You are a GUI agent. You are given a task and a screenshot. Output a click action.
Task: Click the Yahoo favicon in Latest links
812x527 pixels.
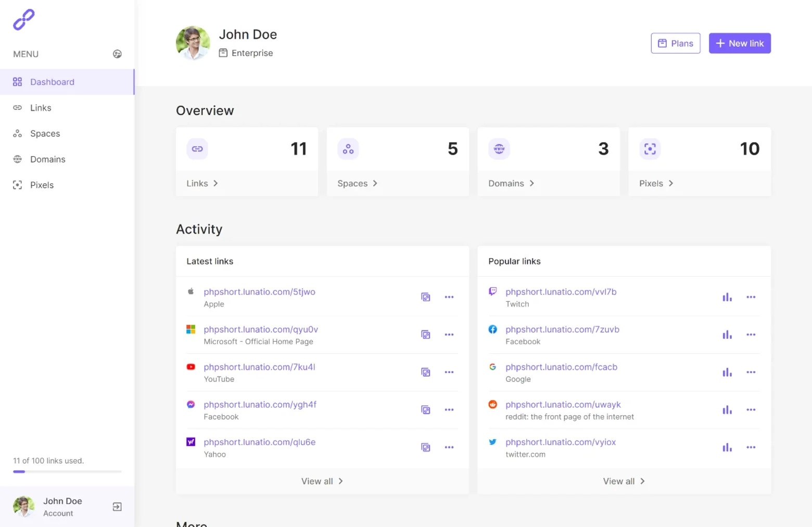191,442
